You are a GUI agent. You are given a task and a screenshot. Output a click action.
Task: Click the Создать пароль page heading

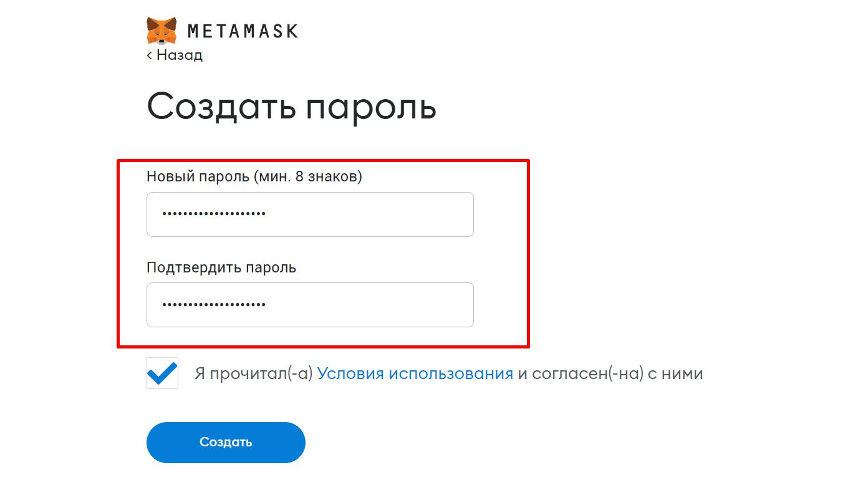(292, 106)
